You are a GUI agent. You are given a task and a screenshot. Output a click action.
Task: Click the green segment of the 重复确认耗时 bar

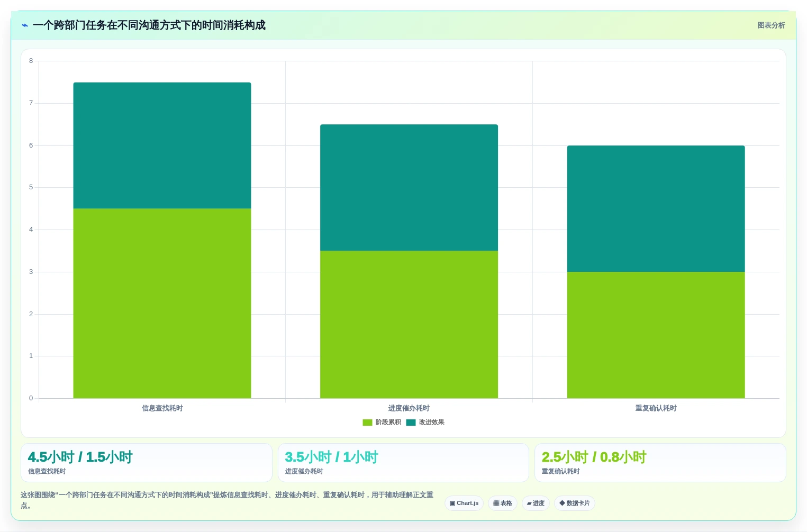656,335
